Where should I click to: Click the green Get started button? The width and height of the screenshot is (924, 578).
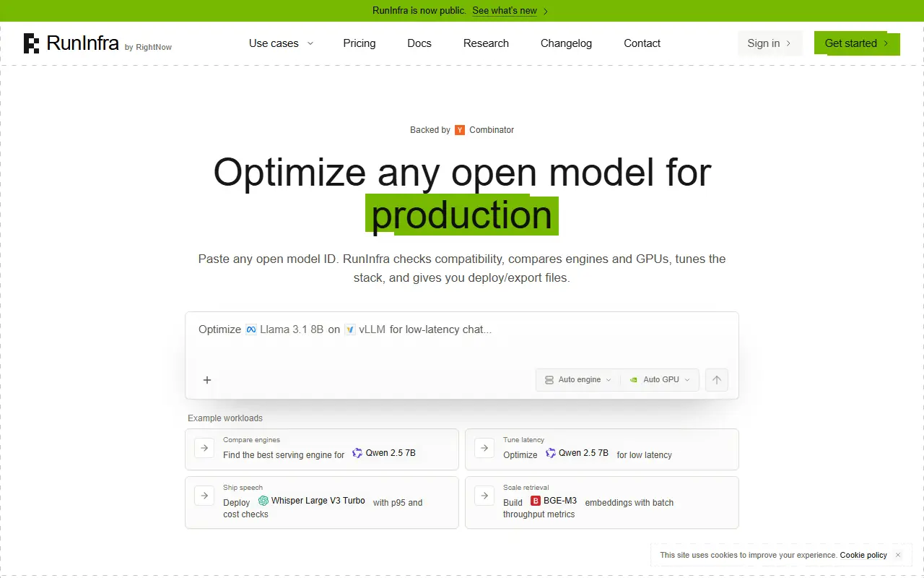click(x=857, y=43)
